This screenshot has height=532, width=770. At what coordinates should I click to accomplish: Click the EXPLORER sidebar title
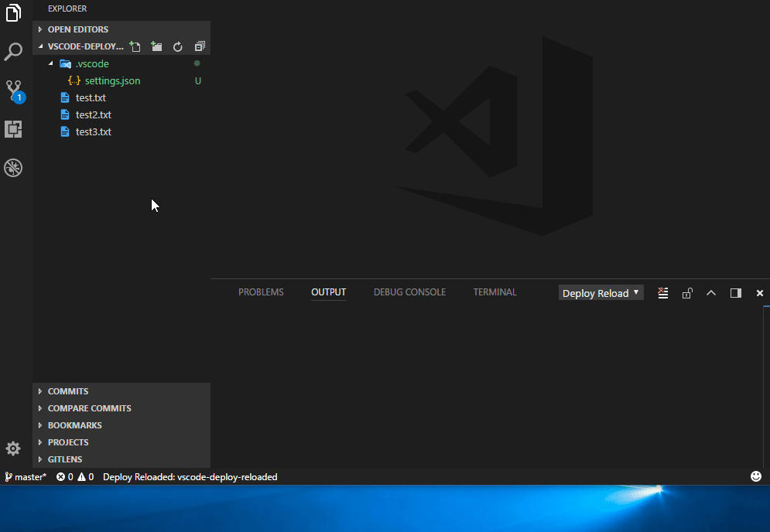pos(67,9)
